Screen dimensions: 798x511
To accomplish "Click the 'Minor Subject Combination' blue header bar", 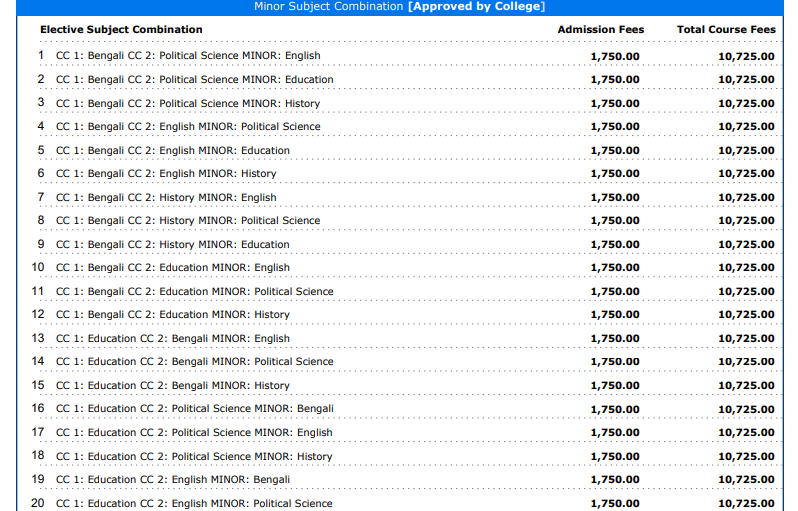I will click(x=399, y=7).
